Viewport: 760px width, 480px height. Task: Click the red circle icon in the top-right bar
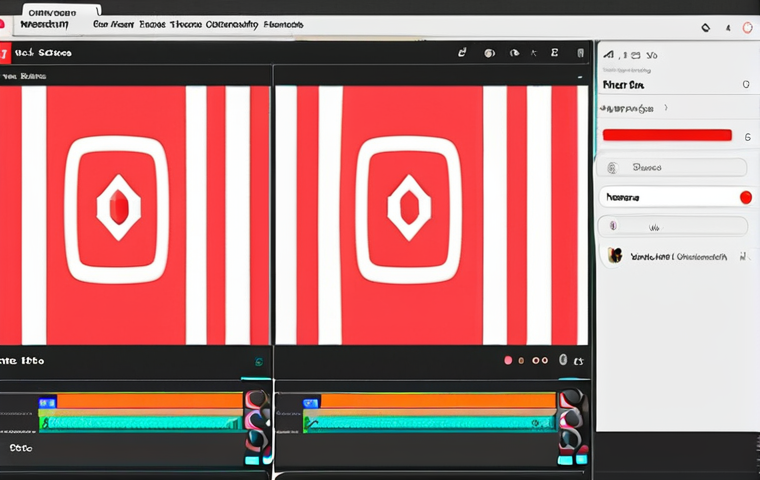point(747,28)
